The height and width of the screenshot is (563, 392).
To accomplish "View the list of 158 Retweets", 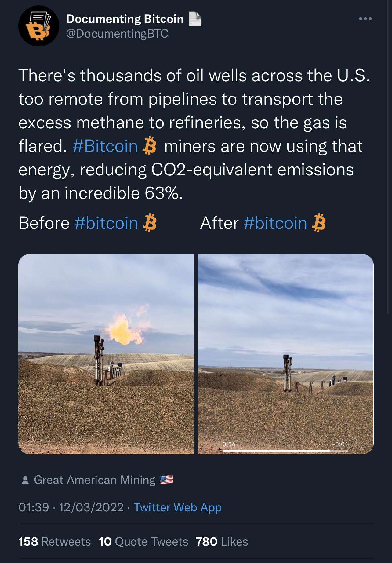I will (55, 542).
